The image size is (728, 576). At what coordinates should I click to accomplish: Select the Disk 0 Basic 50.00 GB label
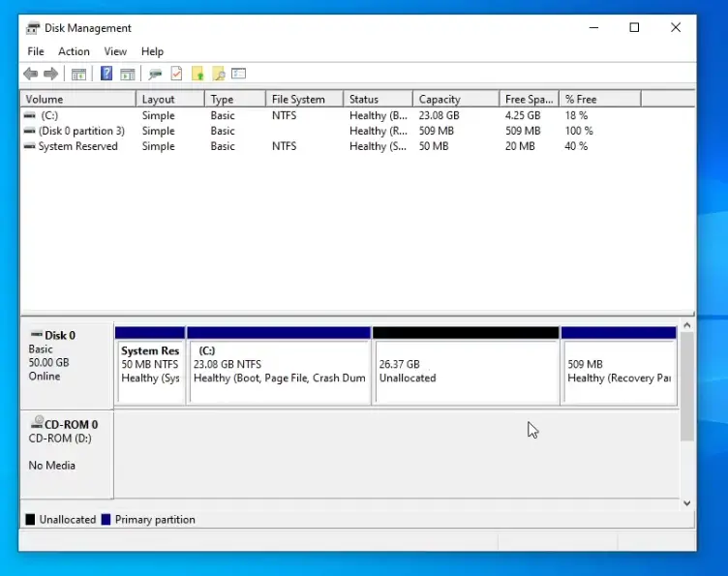click(67, 365)
